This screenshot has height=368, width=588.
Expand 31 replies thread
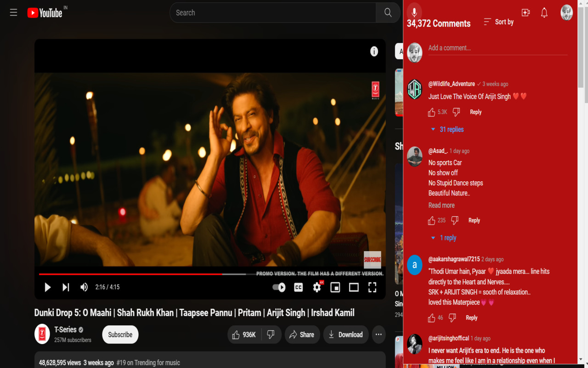pos(447,129)
